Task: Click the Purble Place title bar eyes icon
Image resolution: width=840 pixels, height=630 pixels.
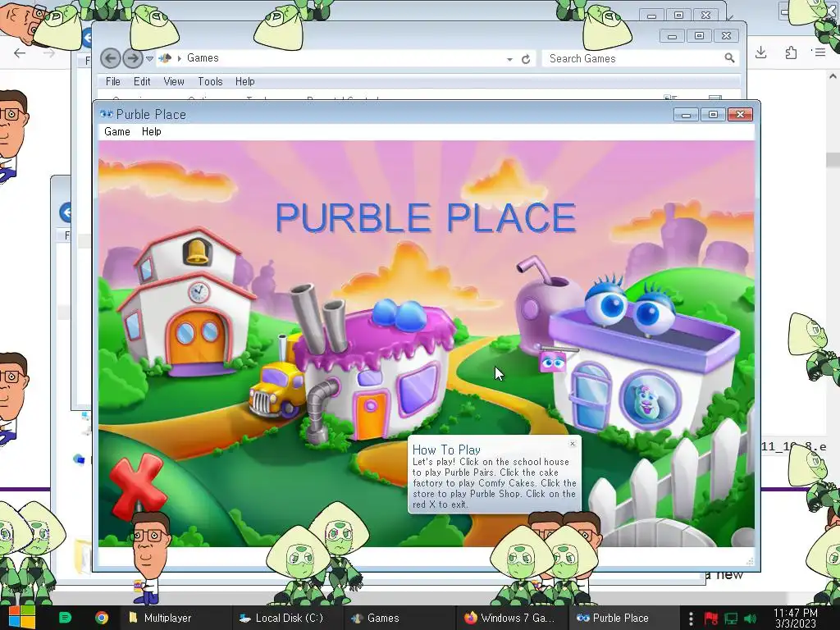Action: pyautogui.click(x=106, y=114)
